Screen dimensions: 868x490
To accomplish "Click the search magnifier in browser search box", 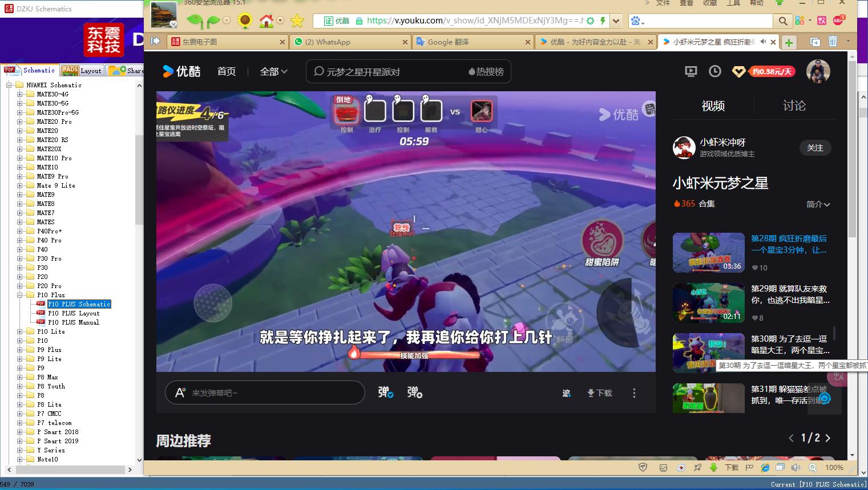I will pos(783,21).
